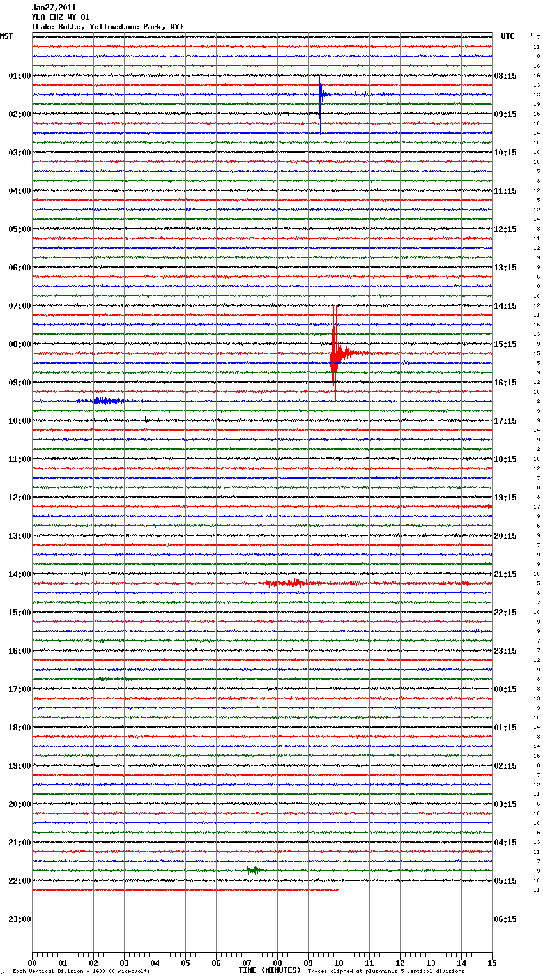The width and height of the screenshot is (543, 980).
Task: Click the MST time zone header
Action: 6,36
